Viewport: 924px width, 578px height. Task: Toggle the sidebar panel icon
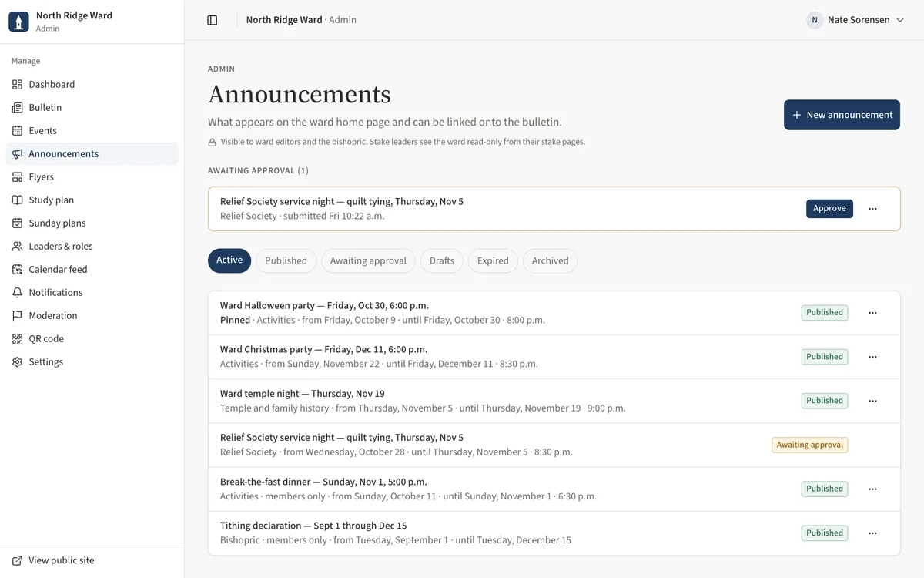click(213, 20)
